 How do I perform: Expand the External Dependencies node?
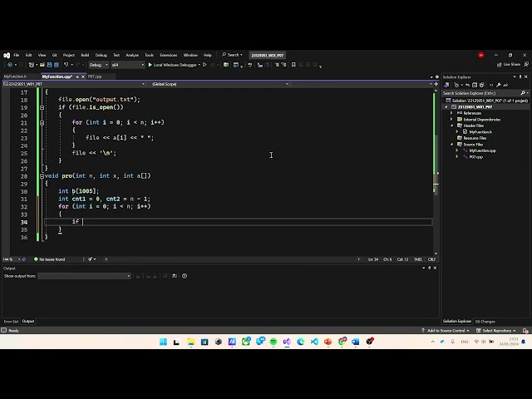[451, 120]
